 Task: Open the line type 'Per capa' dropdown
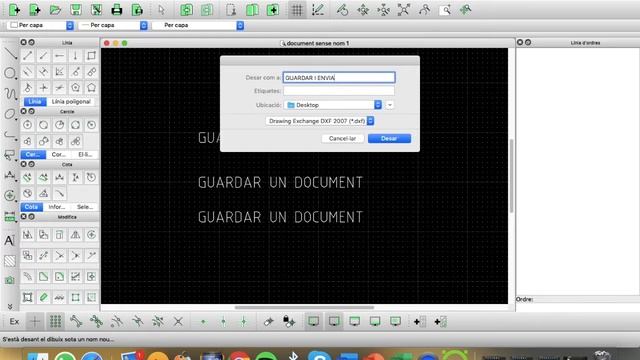pos(198,25)
